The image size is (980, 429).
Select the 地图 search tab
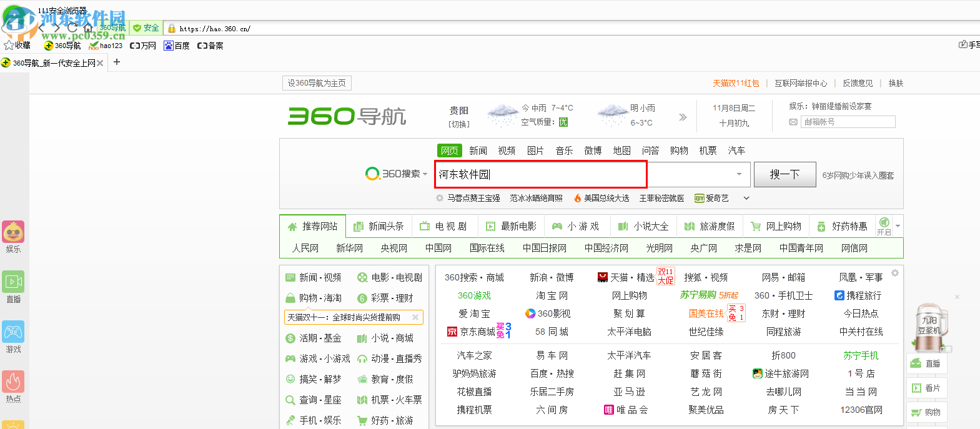621,150
